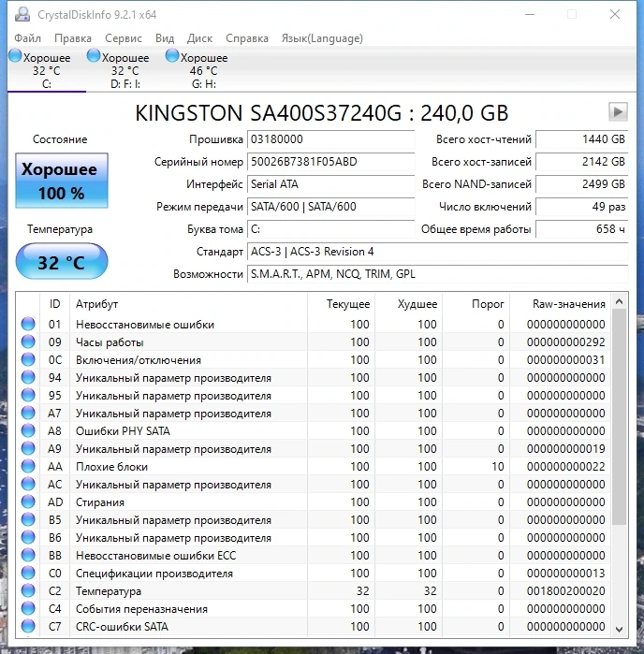Image resolution: width=644 pixels, height=654 pixels.
Task: Click the firmware field 03180000
Action: pos(331,139)
